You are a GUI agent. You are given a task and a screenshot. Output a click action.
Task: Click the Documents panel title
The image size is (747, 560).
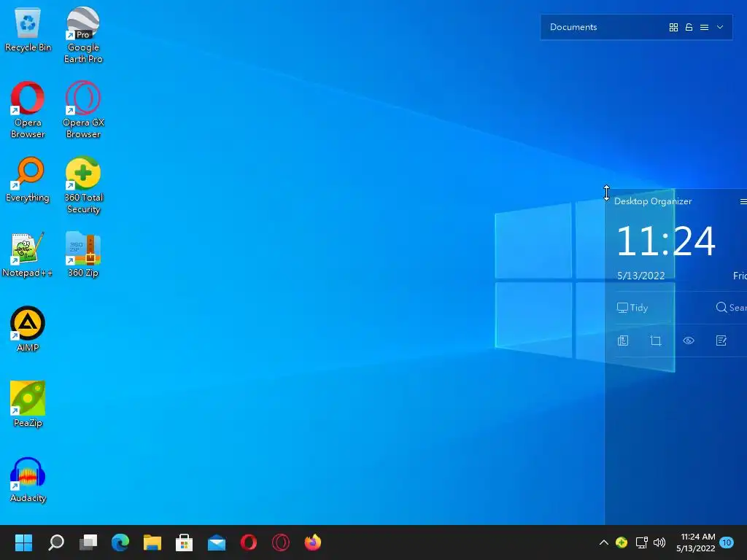pyautogui.click(x=573, y=27)
